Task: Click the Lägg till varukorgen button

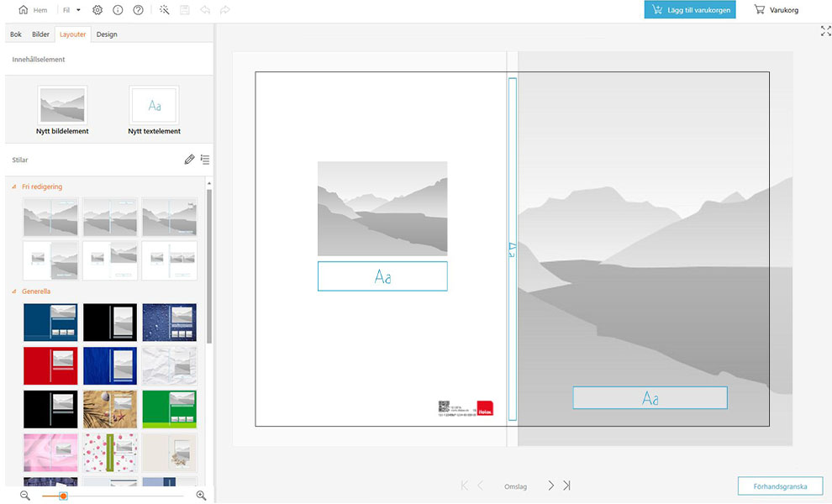Action: pos(689,10)
